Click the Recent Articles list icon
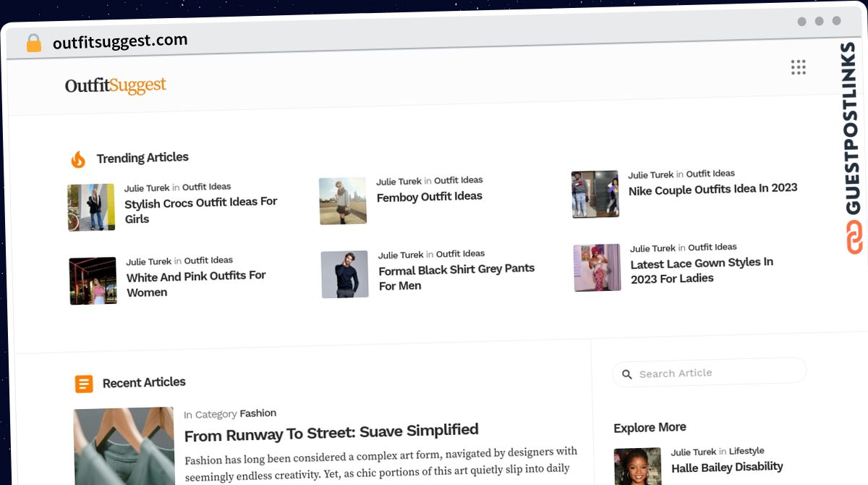The width and height of the screenshot is (868, 485). pyautogui.click(x=84, y=384)
